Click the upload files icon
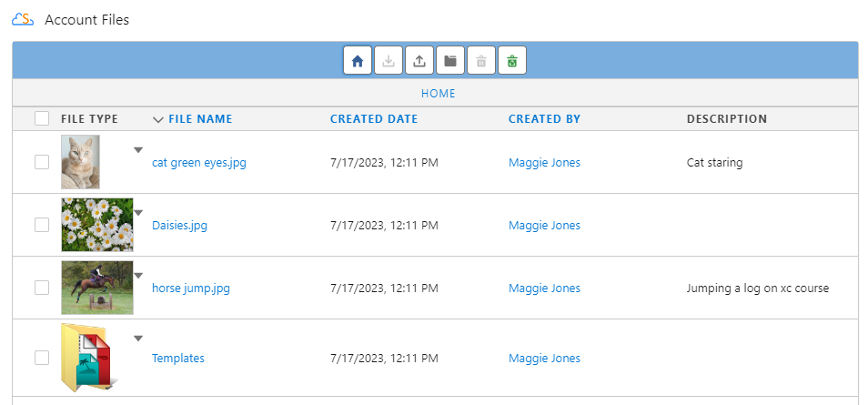Image resolution: width=868 pixels, height=405 pixels. coord(419,61)
